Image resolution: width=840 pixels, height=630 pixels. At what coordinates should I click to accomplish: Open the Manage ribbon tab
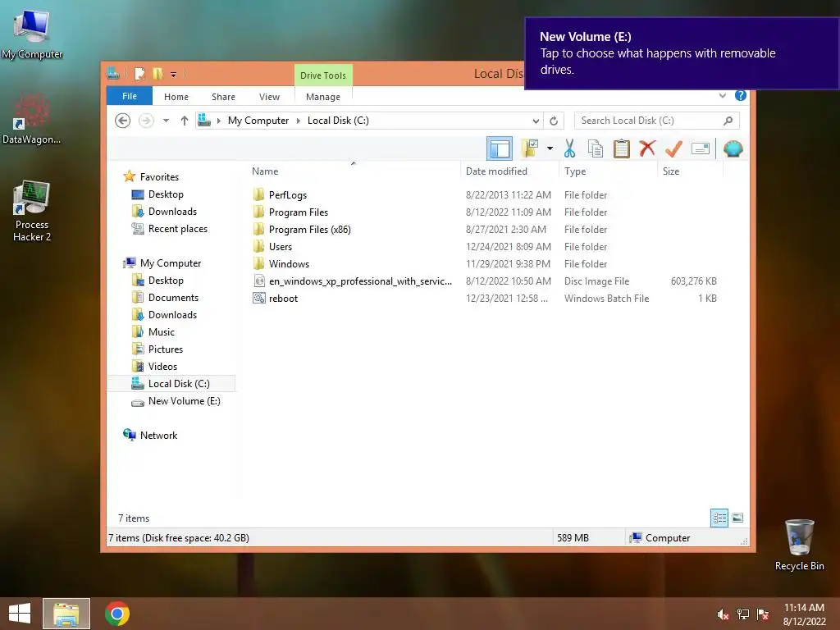tap(323, 97)
